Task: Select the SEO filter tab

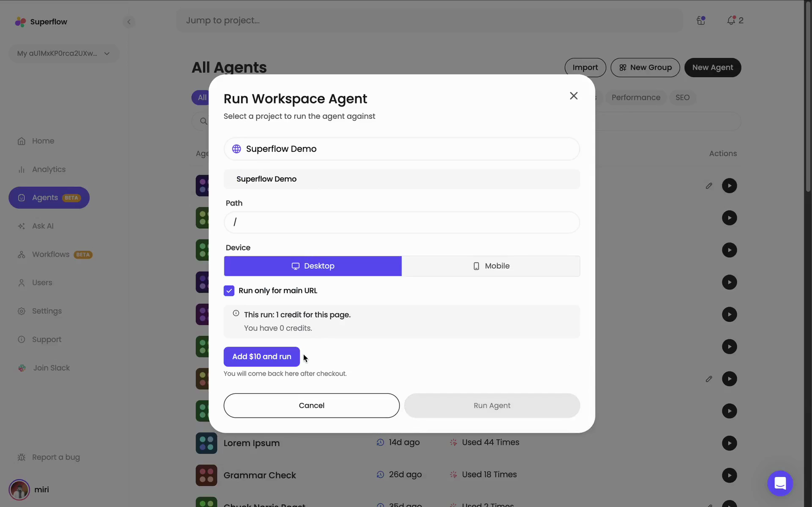Action: click(x=683, y=97)
